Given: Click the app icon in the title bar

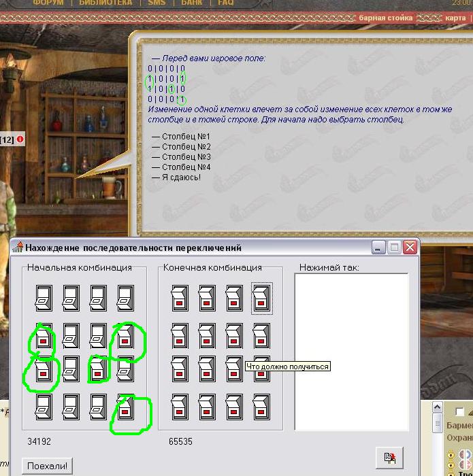Looking at the screenshot, I should point(18,248).
